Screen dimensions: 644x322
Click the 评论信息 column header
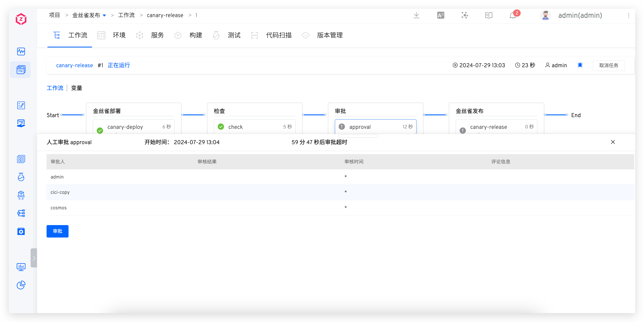pyautogui.click(x=501, y=162)
